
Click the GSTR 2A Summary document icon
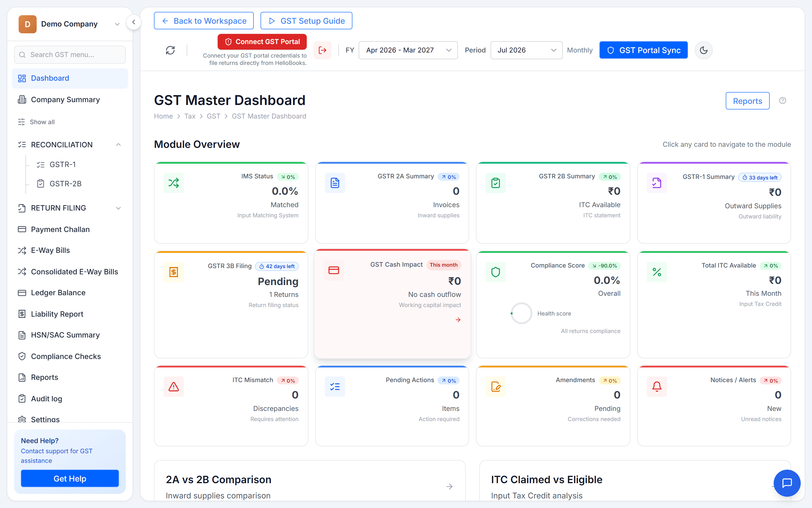tap(335, 183)
